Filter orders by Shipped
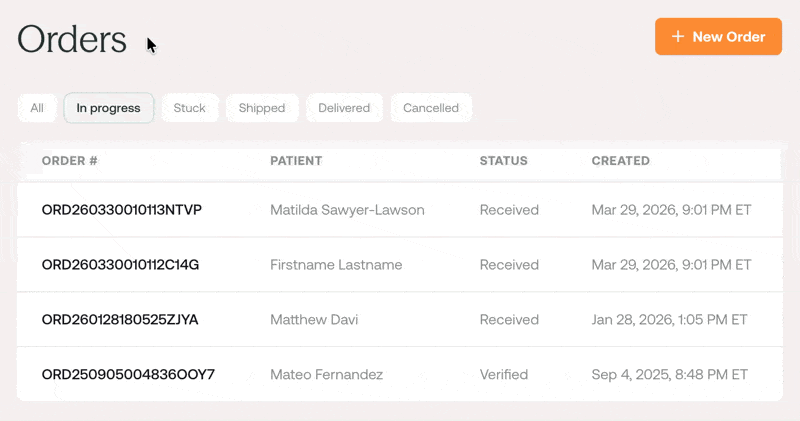800x421 pixels. pyautogui.click(x=262, y=108)
